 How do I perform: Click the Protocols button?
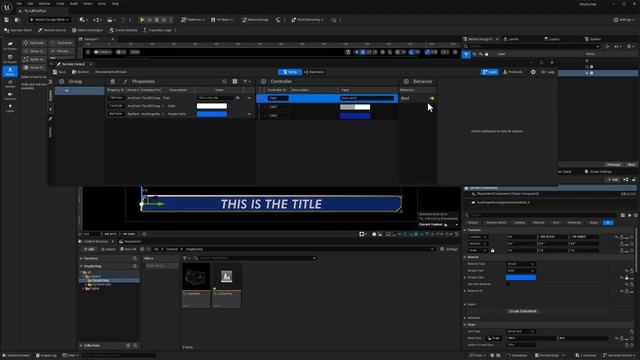[513, 72]
